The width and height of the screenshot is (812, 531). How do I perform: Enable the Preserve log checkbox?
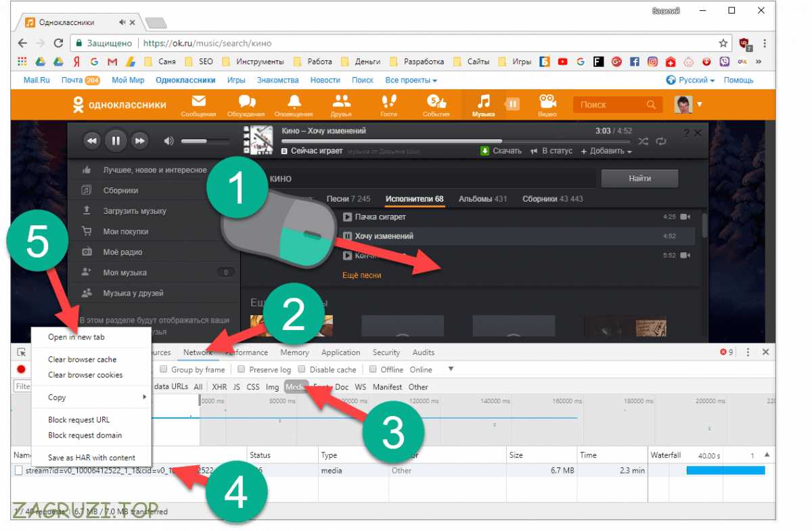coord(241,370)
